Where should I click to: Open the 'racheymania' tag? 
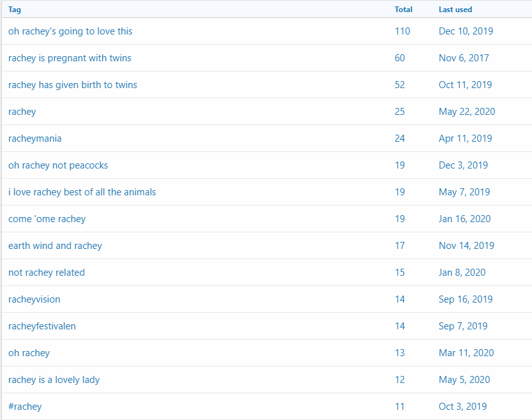click(35, 139)
